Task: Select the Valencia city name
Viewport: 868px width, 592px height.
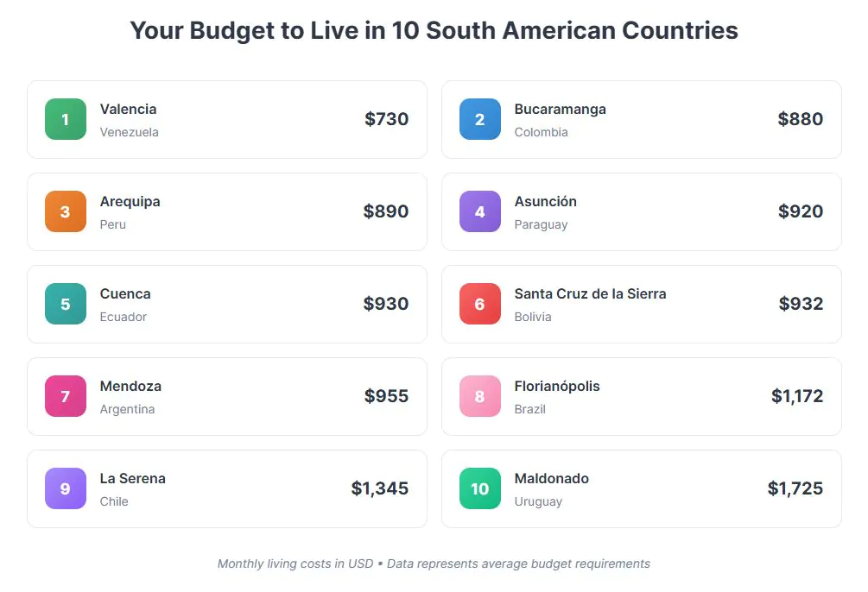Action: [128, 109]
